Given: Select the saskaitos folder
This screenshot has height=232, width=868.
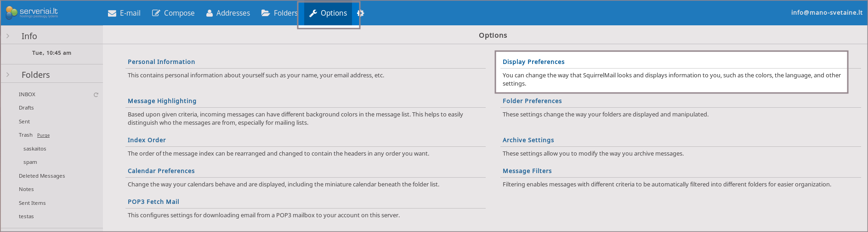Looking at the screenshot, I should click(x=35, y=149).
